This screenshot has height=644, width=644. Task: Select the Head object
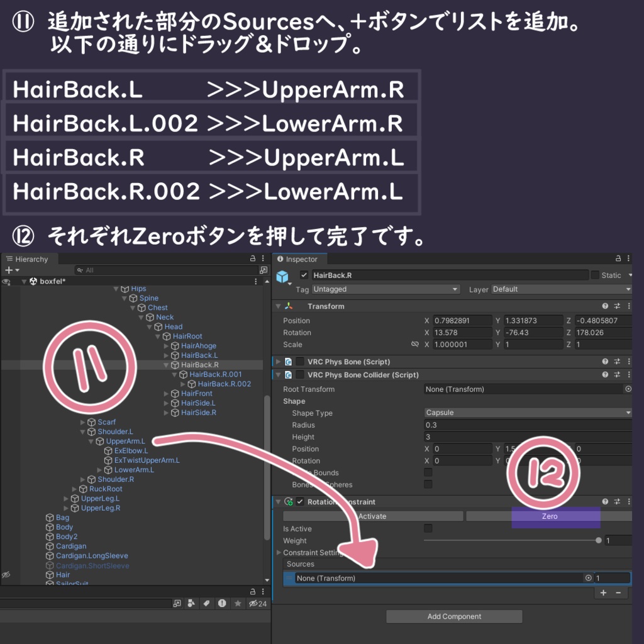pos(174,327)
